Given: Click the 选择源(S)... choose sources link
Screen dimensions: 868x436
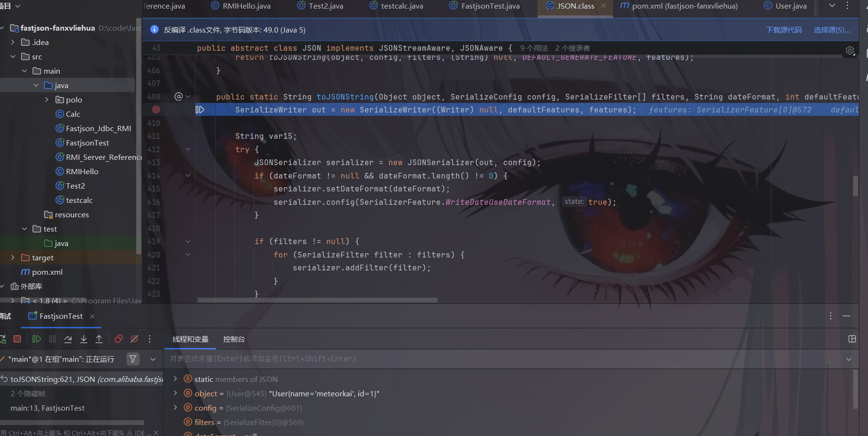Looking at the screenshot, I should (832, 30).
